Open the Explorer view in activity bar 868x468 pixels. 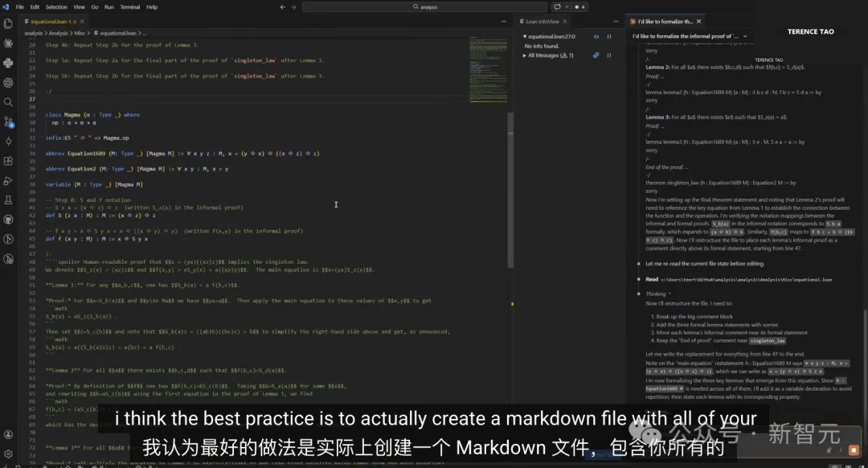[8, 23]
